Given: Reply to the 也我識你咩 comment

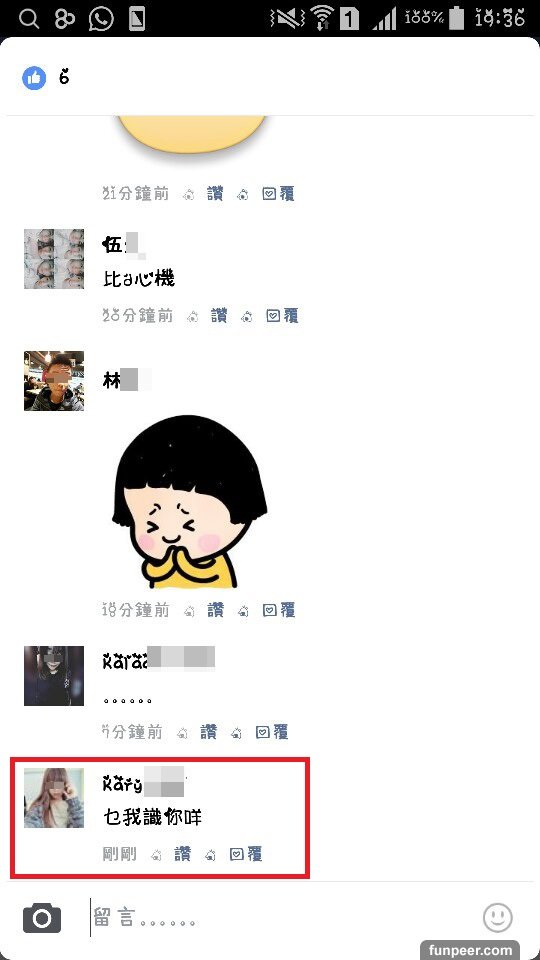Looking at the screenshot, I should (x=246, y=853).
